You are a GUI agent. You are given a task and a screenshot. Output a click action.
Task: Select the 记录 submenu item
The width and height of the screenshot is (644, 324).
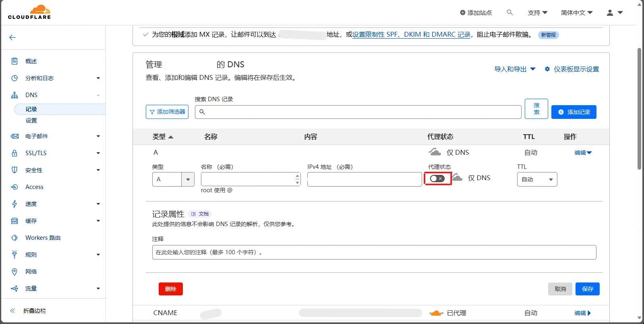60,109
